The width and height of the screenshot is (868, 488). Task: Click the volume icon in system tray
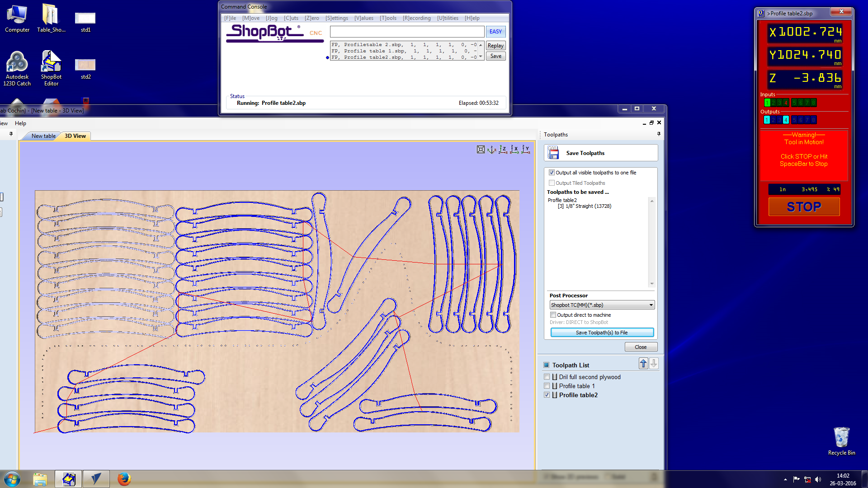(818, 479)
